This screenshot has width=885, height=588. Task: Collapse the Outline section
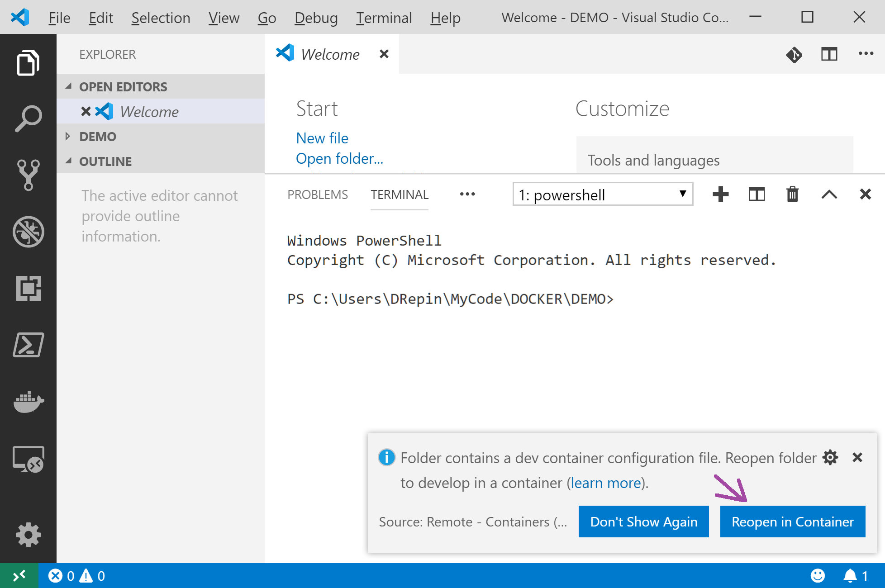pyautogui.click(x=161, y=161)
